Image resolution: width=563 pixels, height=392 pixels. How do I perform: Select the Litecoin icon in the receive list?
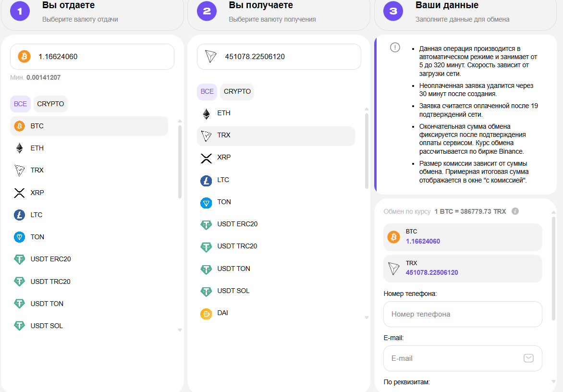pyautogui.click(x=206, y=180)
